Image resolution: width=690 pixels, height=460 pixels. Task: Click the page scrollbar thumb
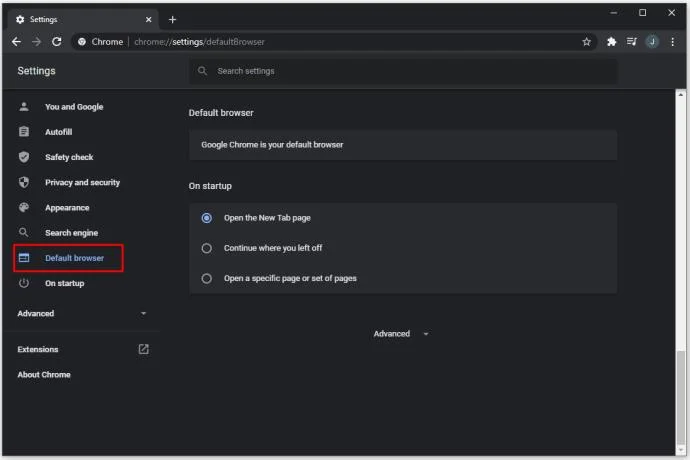[x=681, y=396]
